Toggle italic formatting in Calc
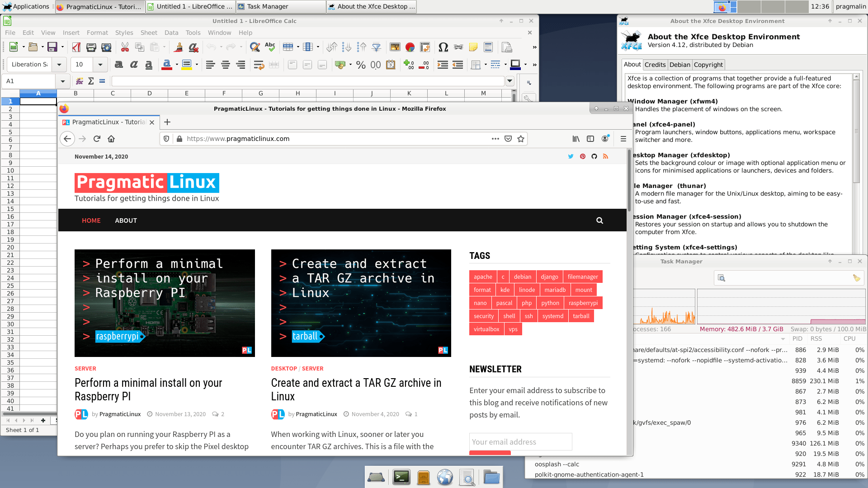 134,65
